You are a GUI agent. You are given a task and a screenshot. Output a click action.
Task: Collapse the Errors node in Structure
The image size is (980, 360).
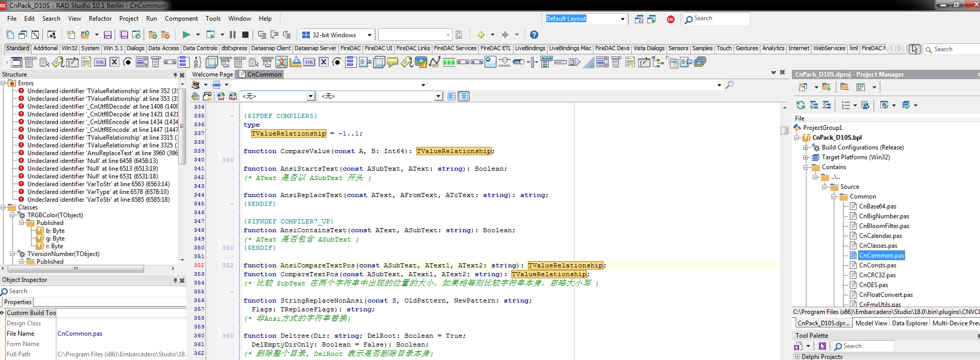click(x=4, y=83)
